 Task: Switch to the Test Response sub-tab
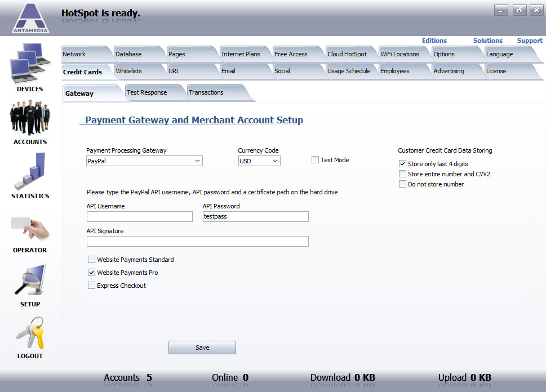[154, 92]
